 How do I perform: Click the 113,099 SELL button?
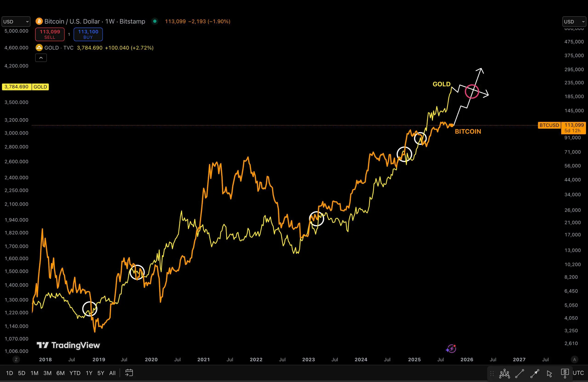tap(50, 34)
